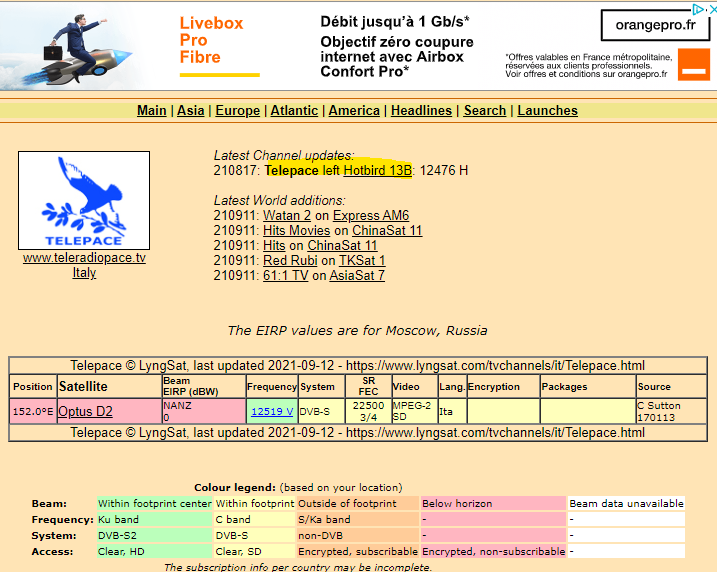
Task: Open the Red Rubi channel link
Action: tap(290, 261)
